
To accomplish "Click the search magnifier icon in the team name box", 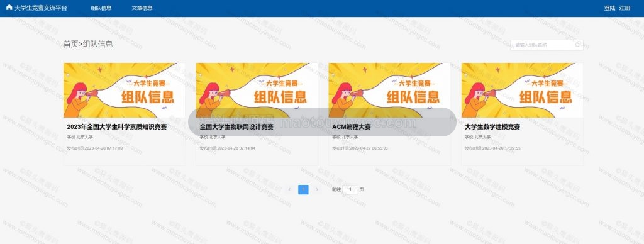I will pos(577,45).
